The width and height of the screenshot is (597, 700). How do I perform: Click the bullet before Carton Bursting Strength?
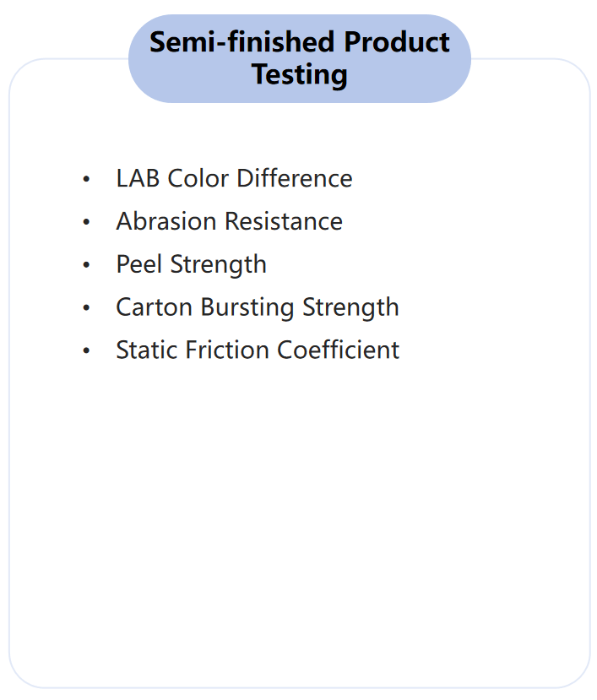tap(87, 307)
